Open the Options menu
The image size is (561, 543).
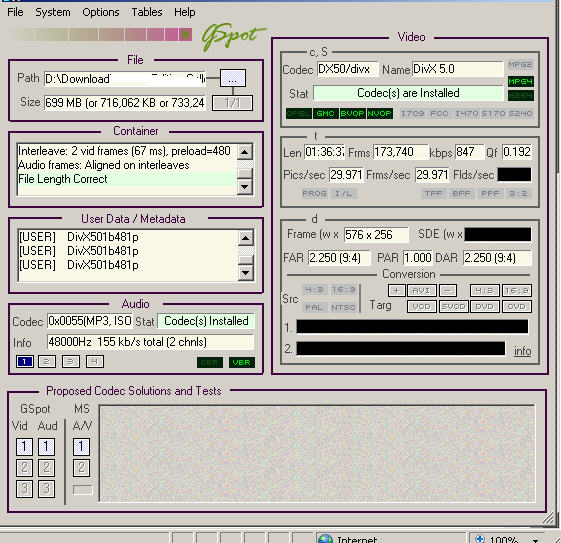101,12
